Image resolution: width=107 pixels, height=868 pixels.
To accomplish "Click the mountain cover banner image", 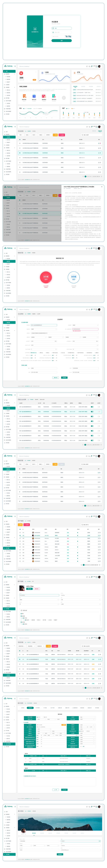I will 60,822.
